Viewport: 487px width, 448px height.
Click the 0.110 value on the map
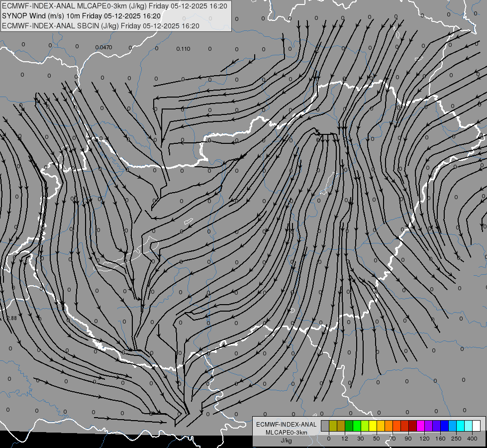183,49
